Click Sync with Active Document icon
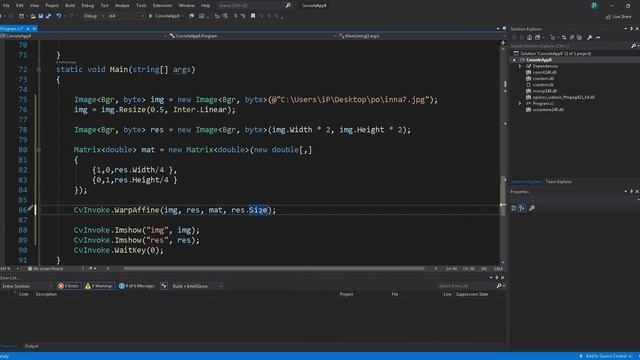The width and height of the screenshot is (640, 360). tap(564, 38)
